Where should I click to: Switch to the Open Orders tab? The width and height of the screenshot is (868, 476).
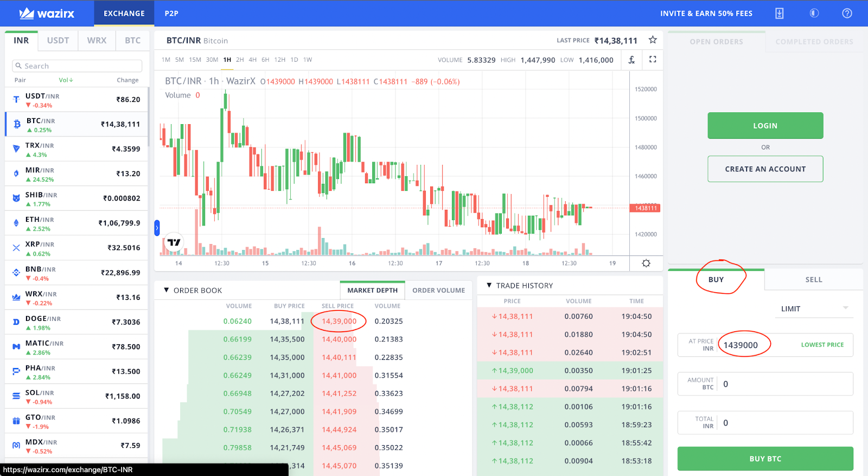click(x=717, y=42)
